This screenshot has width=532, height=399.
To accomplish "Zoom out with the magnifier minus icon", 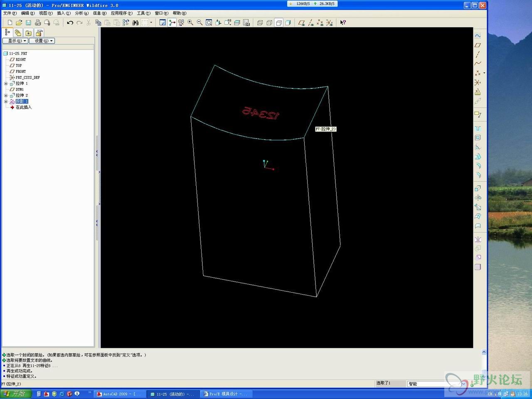I will pos(199,22).
